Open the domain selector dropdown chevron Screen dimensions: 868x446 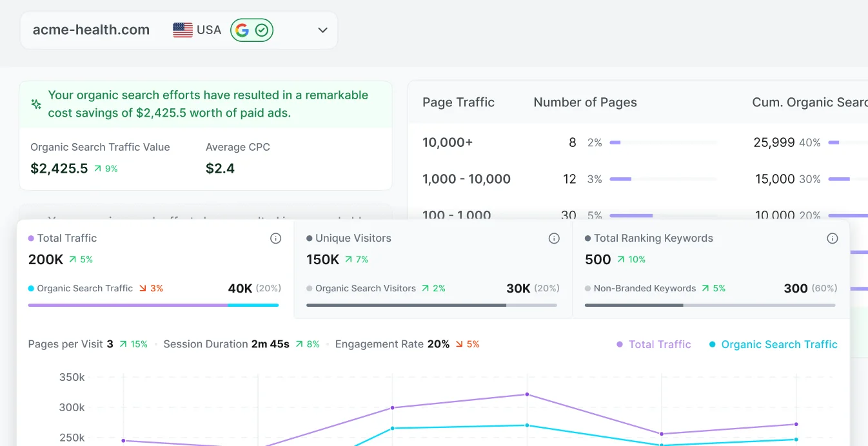[322, 30]
